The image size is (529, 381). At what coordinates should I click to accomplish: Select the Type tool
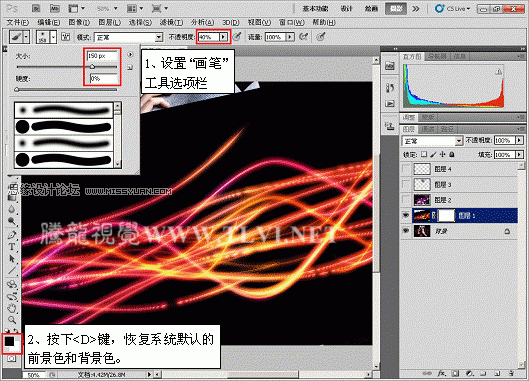pyautogui.click(x=12, y=247)
